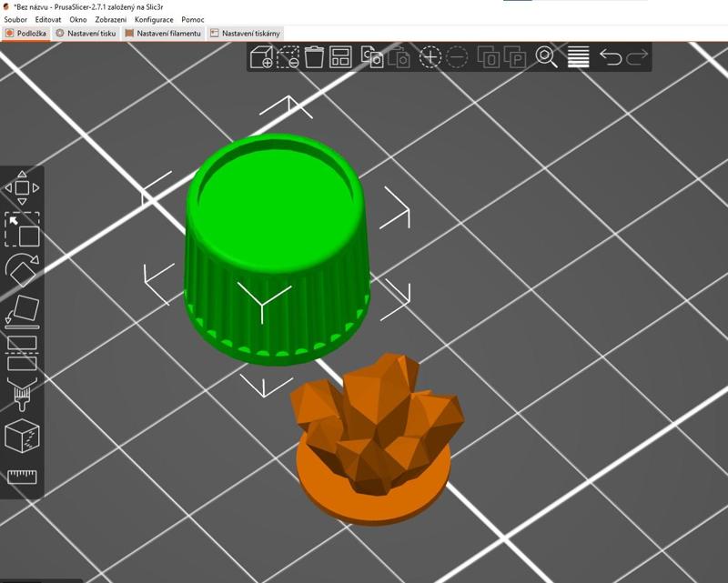
Task: Switch to the Nastavení tisku tab
Action: [x=86, y=34]
